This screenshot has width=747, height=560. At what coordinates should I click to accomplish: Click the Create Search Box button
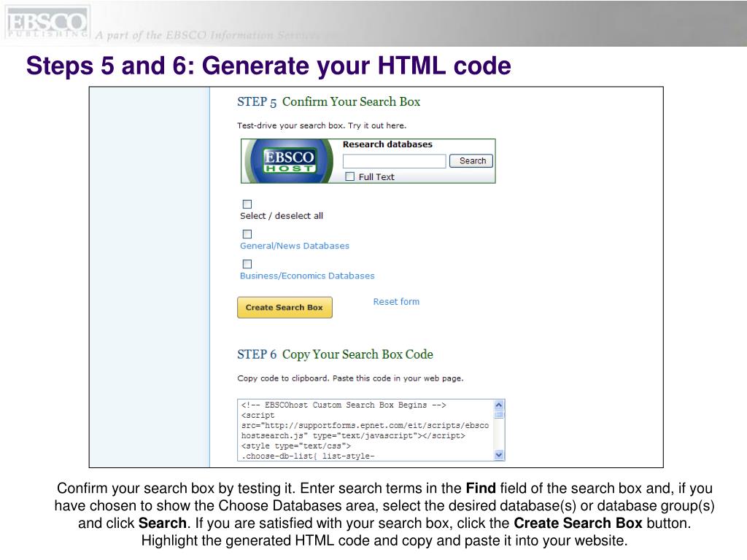pyautogui.click(x=285, y=308)
